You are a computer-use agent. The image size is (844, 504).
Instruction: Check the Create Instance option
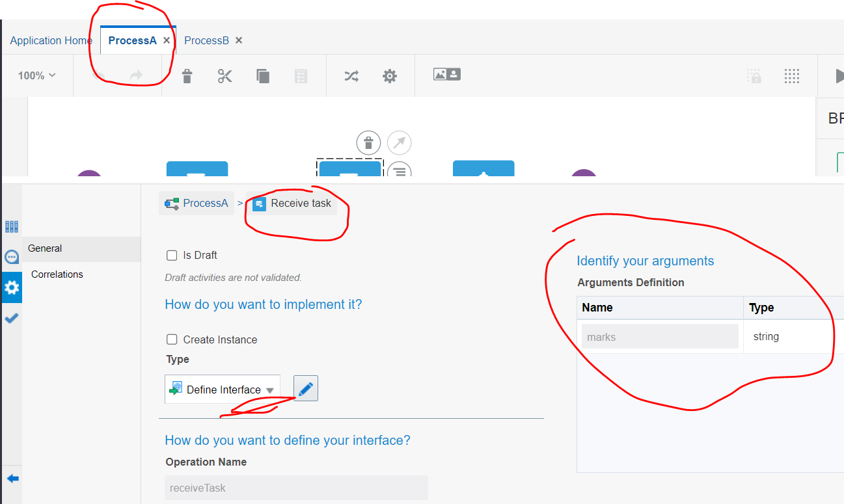[172, 339]
